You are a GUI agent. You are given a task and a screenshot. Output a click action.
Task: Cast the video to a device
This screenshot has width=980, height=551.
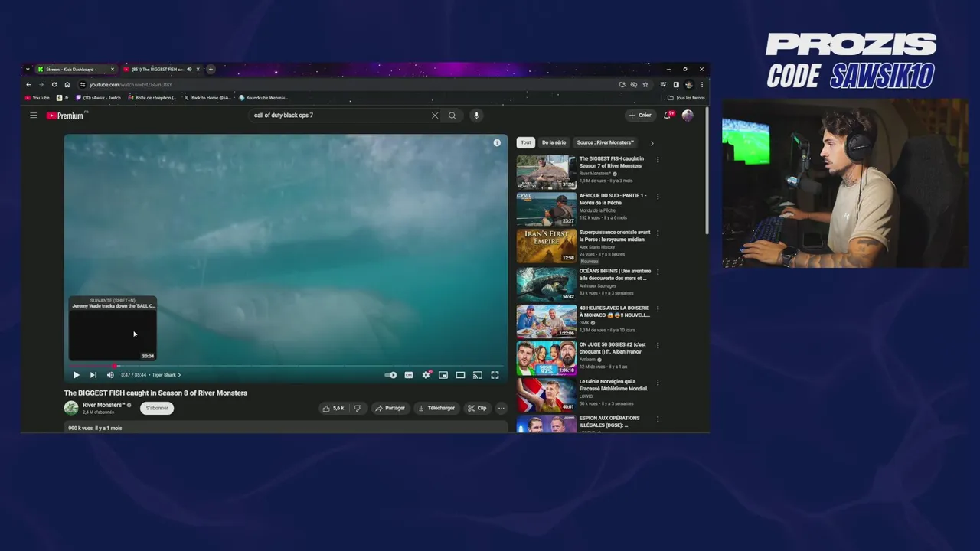[478, 375]
